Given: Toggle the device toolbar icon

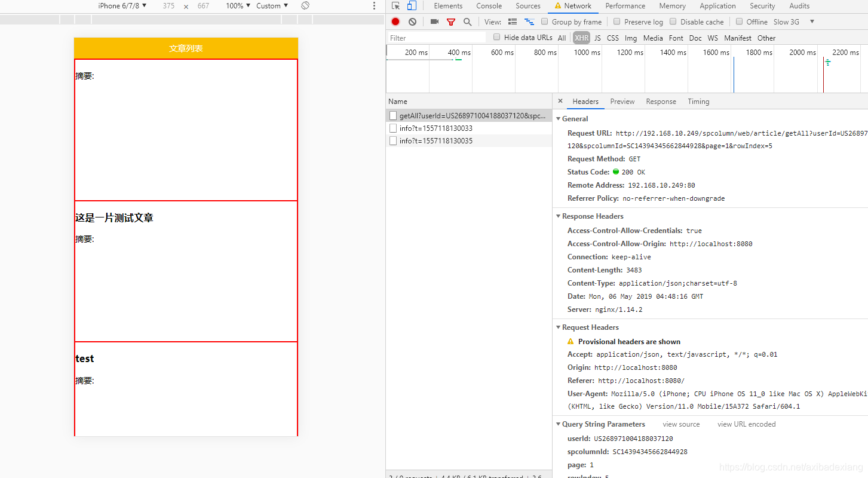Looking at the screenshot, I should tap(412, 6).
